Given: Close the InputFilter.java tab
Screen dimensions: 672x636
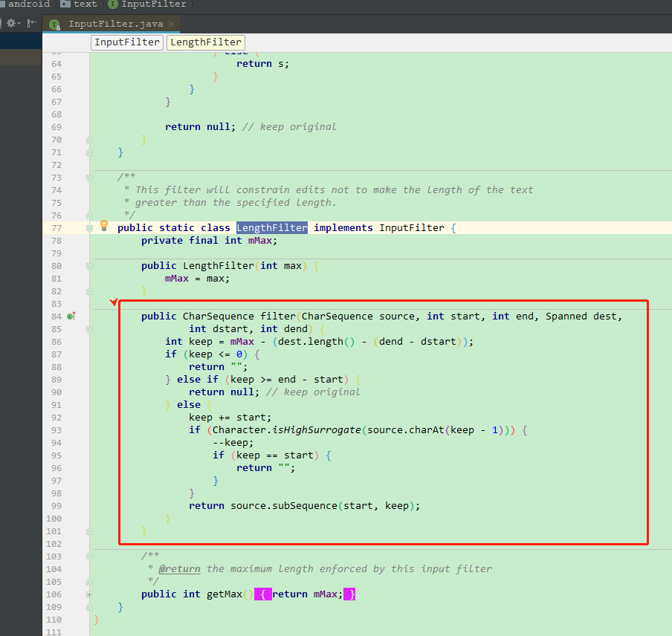Looking at the screenshot, I should [172, 24].
